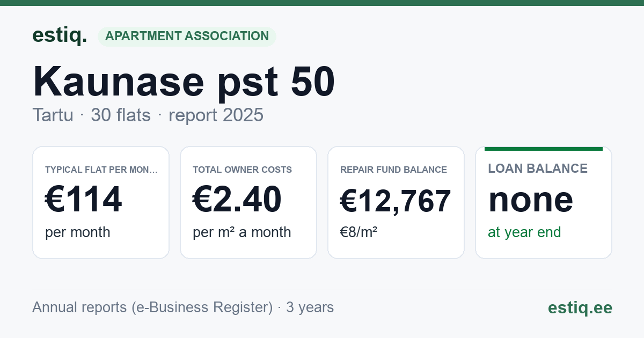Viewport: 644px width, 338px height.
Task: Click the estiq. logo
Action: 60,35
